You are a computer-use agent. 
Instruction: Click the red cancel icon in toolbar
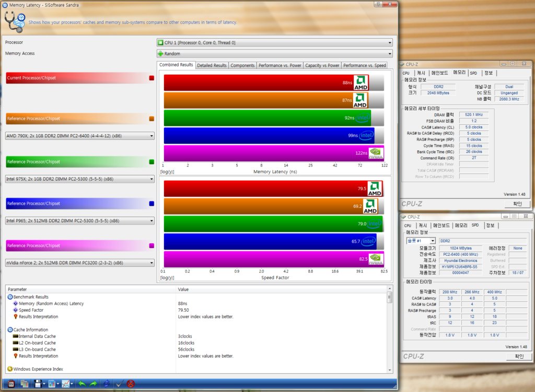tap(130, 384)
